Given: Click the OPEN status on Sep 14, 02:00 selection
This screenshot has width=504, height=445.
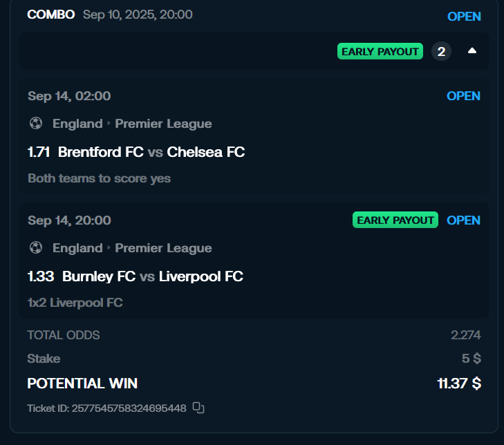Looking at the screenshot, I should [463, 96].
